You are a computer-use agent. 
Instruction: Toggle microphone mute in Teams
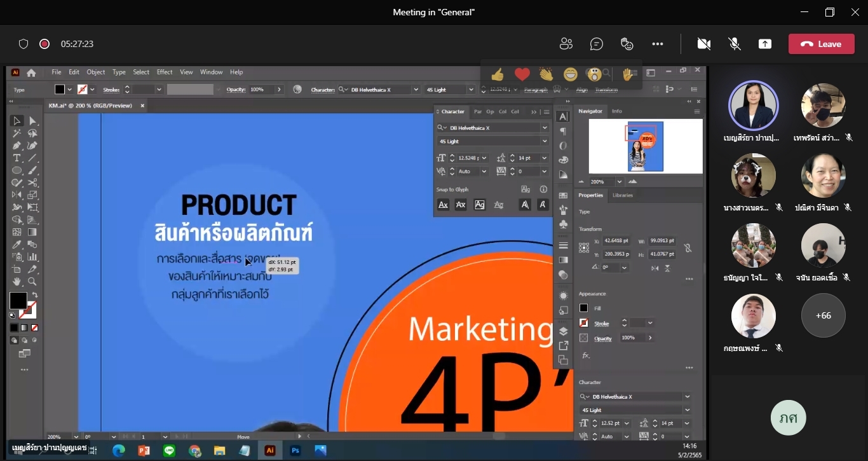click(735, 44)
